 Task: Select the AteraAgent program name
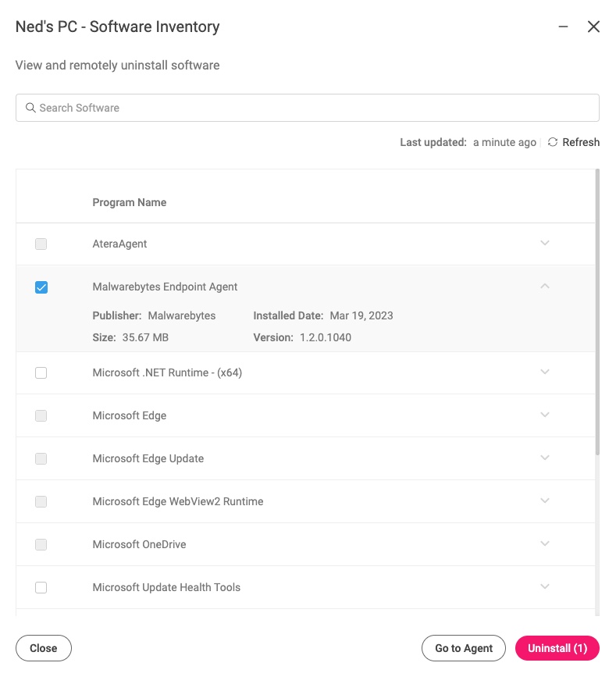click(119, 244)
